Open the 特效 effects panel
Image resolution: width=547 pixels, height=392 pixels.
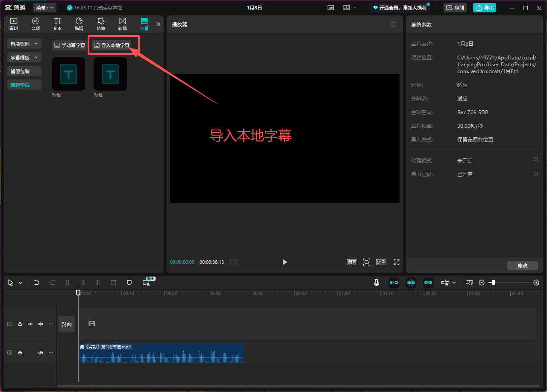[x=100, y=24]
